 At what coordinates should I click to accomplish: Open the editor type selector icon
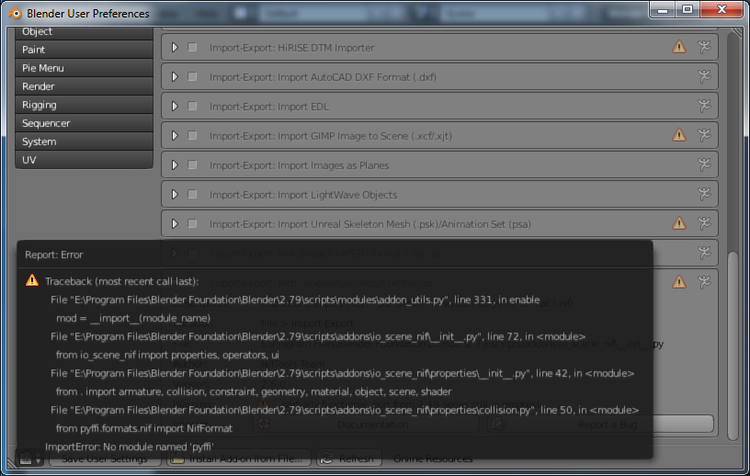tap(29, 459)
